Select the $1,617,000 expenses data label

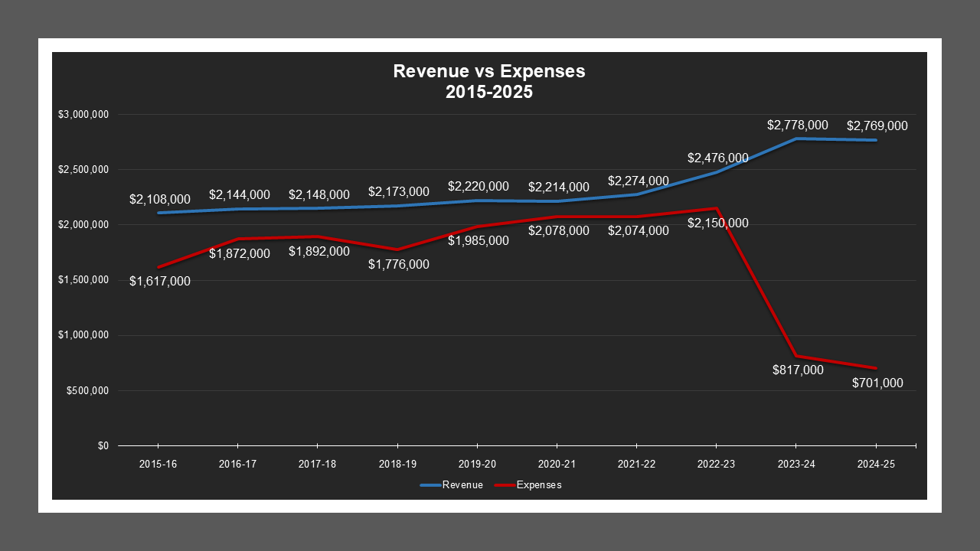click(x=159, y=281)
